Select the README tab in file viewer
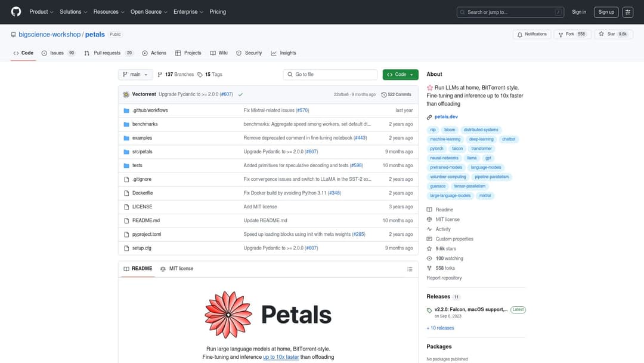This screenshot has height=363, width=644. pyautogui.click(x=138, y=269)
